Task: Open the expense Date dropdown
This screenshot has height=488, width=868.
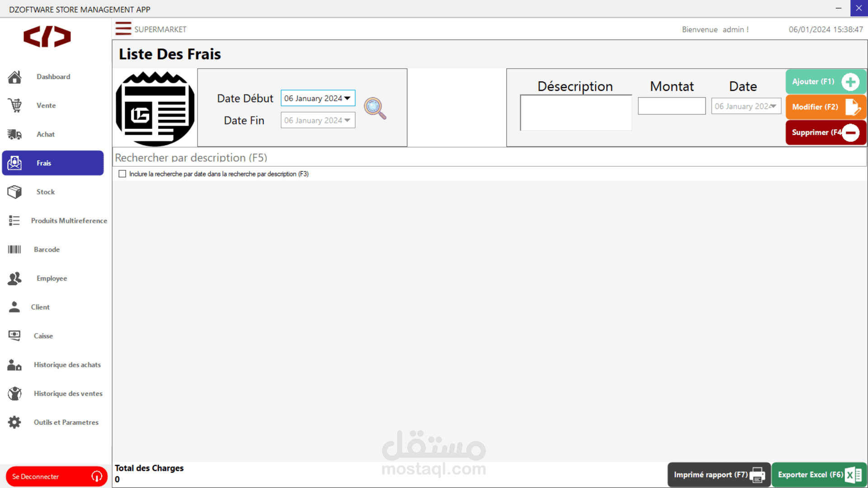Action: click(774, 106)
